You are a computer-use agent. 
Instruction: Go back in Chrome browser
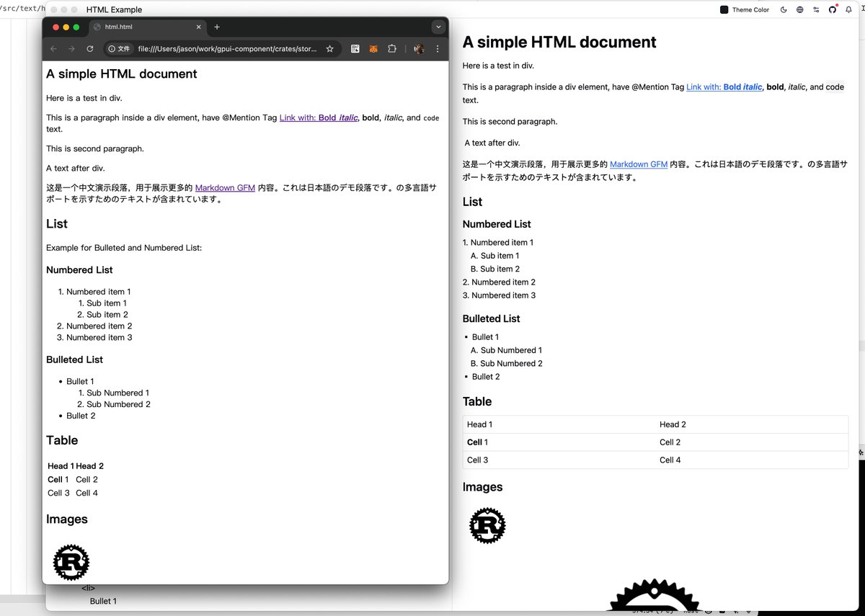click(x=53, y=49)
